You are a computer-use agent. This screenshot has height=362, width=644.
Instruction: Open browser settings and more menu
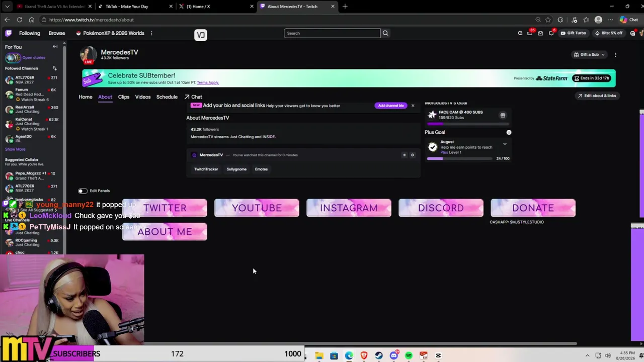click(610, 20)
